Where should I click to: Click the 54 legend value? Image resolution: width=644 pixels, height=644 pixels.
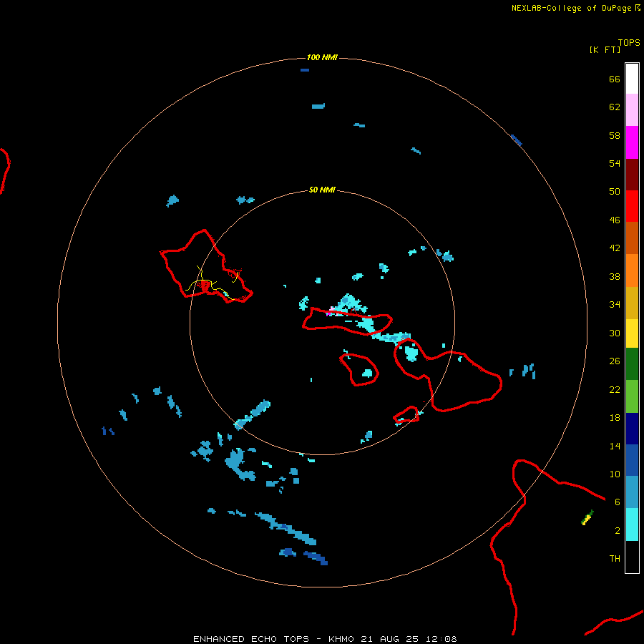pyautogui.click(x=615, y=163)
